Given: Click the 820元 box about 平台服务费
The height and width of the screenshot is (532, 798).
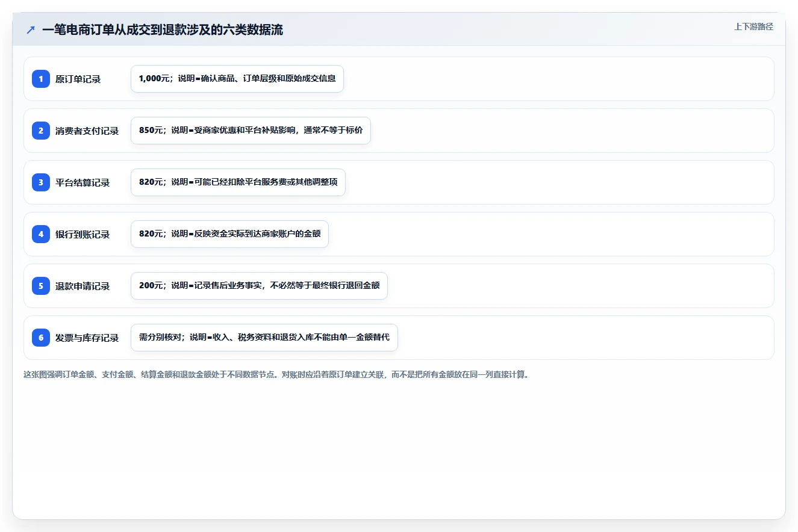Looking at the screenshot, I should tap(238, 182).
